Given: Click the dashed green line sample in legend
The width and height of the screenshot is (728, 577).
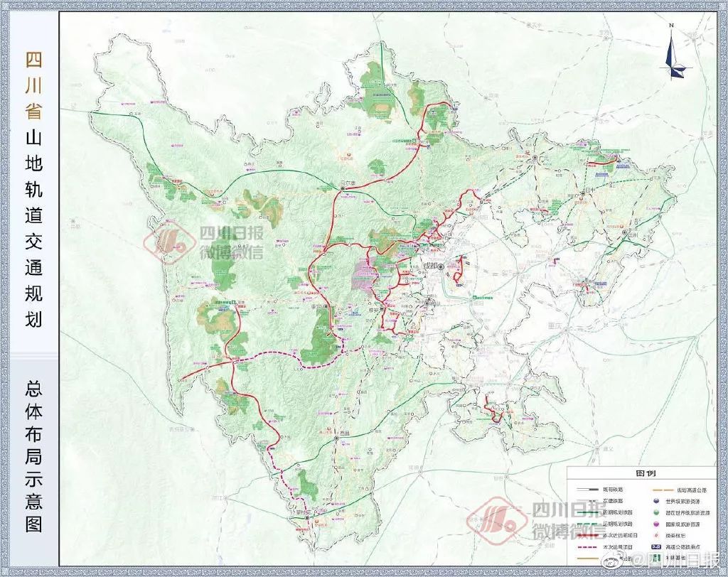Looking at the screenshot, I should pos(586,524).
